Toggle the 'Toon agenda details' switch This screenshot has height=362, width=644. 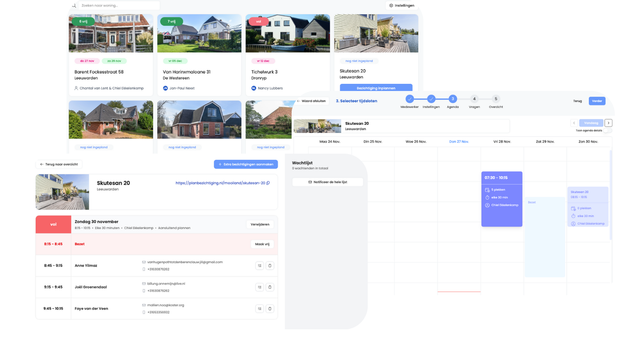(x=607, y=130)
